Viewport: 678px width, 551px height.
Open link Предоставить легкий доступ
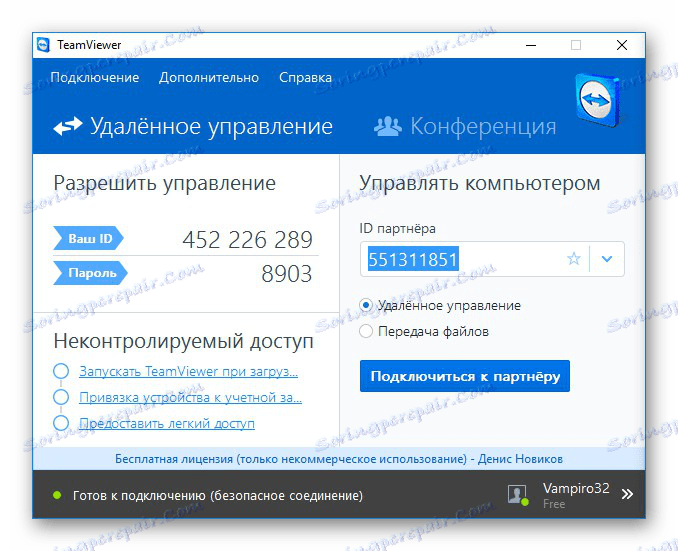point(167,423)
